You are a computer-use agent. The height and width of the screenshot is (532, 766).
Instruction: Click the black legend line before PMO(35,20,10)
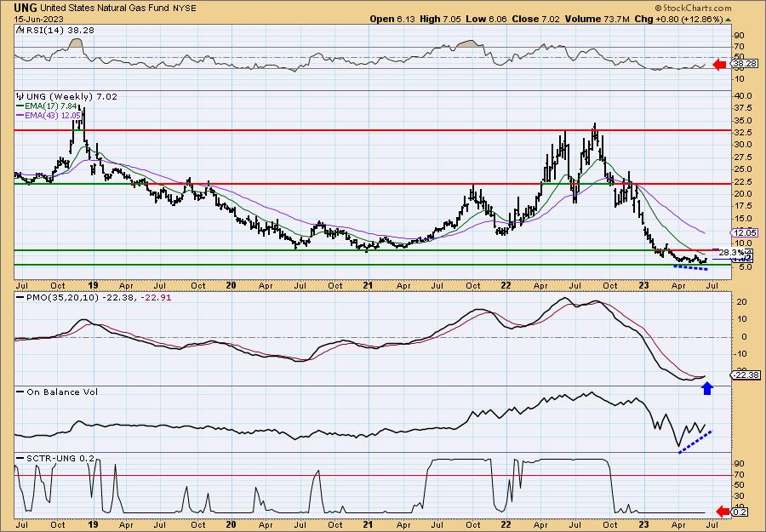coord(20,298)
